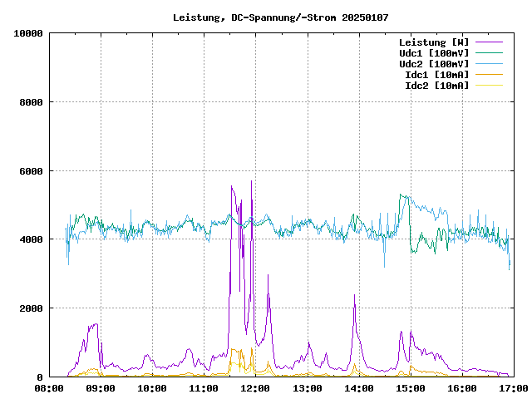Select the 'Leistung [W]' legend label
532x399 pixels.
433,42
